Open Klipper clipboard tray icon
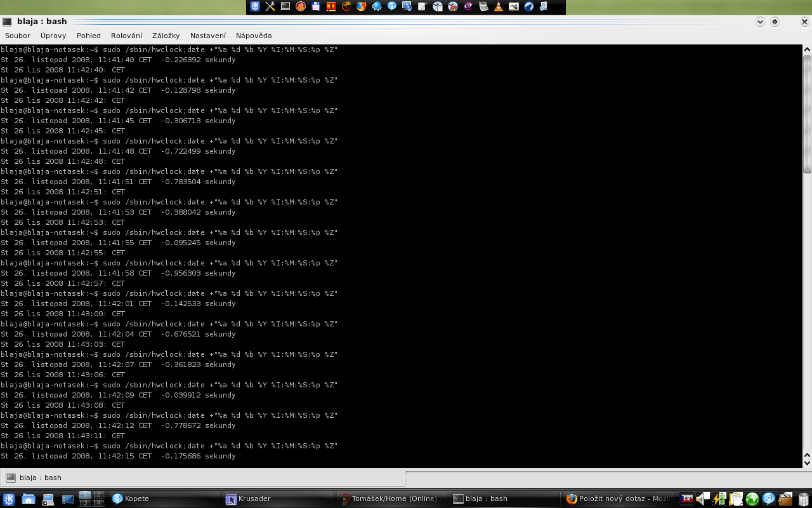The width and height of the screenshot is (812, 508). pos(736,499)
